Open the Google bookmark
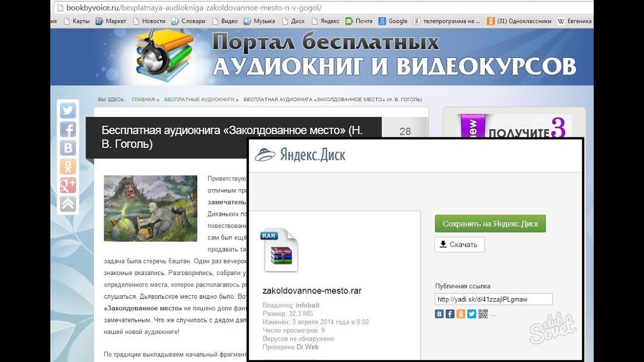The width and height of the screenshot is (644, 362). click(x=393, y=21)
